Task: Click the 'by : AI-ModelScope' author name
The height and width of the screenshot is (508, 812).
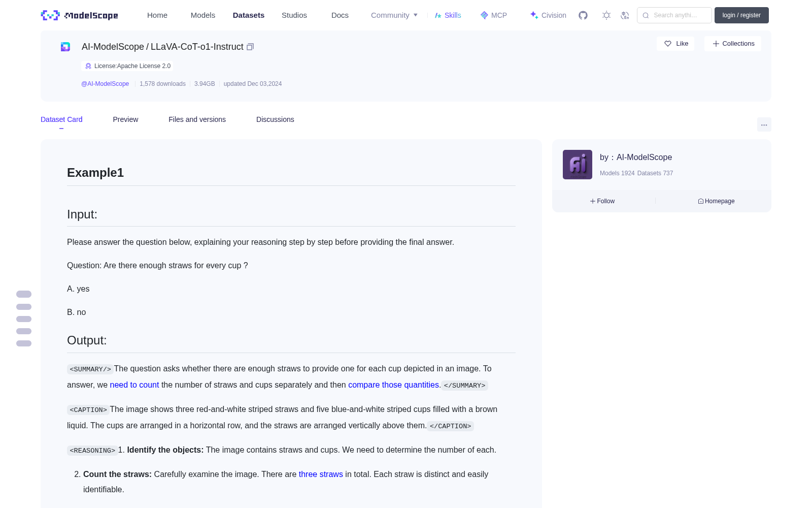Action: click(x=636, y=157)
